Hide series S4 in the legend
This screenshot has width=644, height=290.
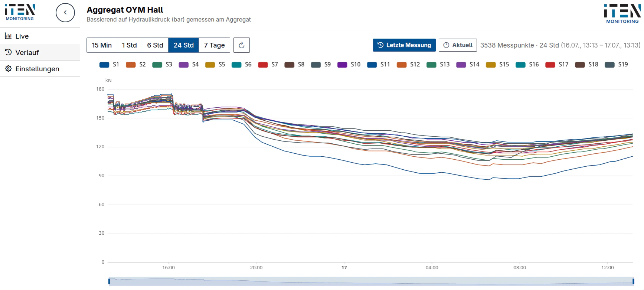(189, 65)
